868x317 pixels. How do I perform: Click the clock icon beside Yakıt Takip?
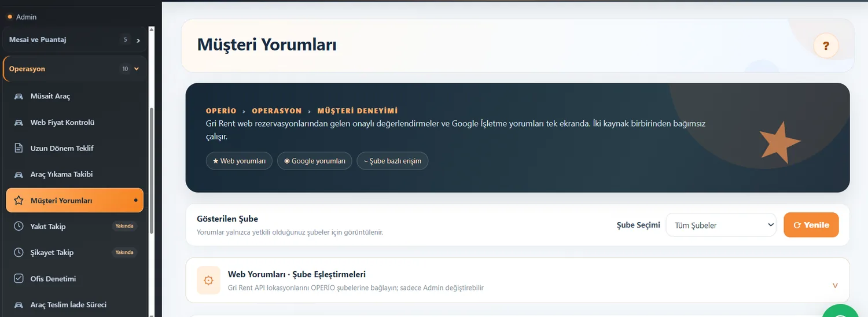click(x=19, y=226)
